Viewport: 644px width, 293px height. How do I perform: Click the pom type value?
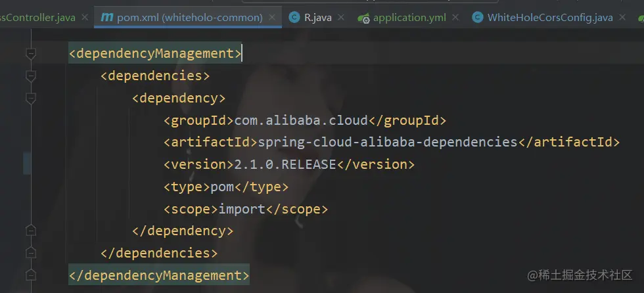(222, 187)
